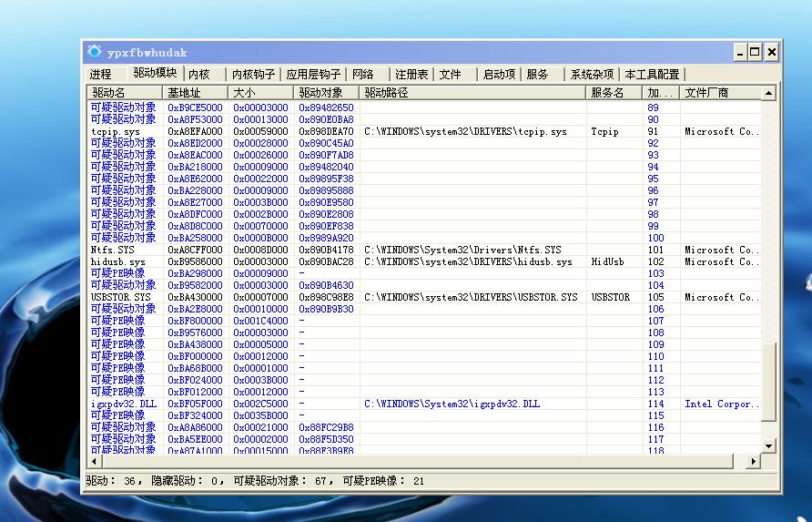812x522 pixels.
Task: Select 可疑PE映像 row at 0xBF000000
Action: [424, 356]
